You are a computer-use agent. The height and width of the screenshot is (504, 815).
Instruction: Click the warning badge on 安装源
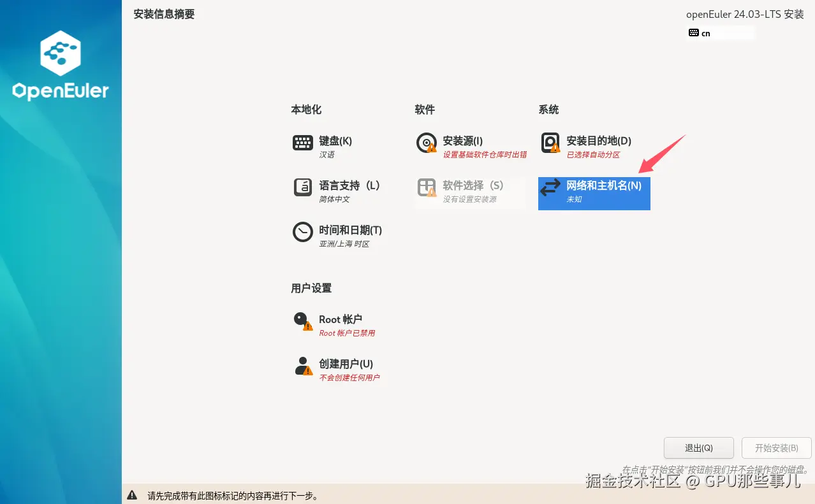pyautogui.click(x=432, y=150)
